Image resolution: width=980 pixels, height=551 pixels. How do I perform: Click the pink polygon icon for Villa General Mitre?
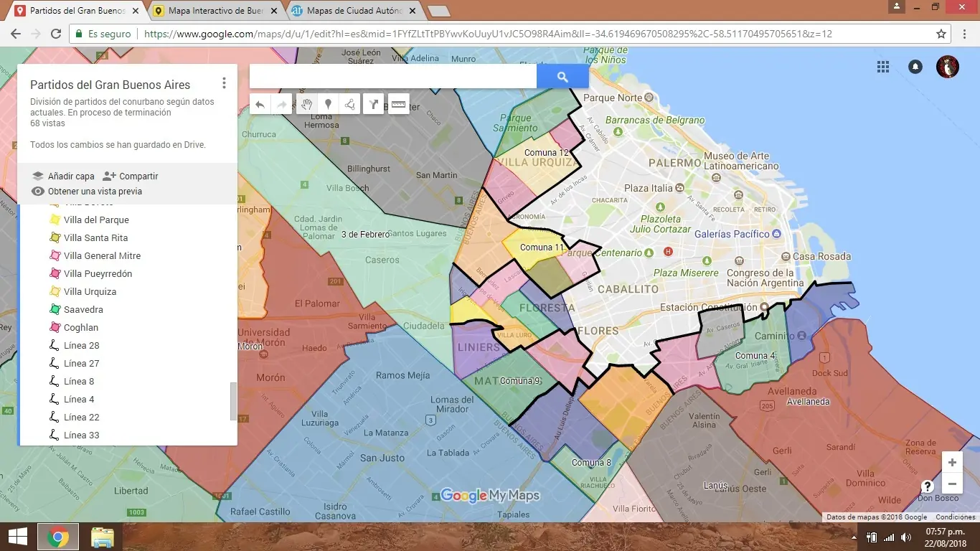pos(55,255)
